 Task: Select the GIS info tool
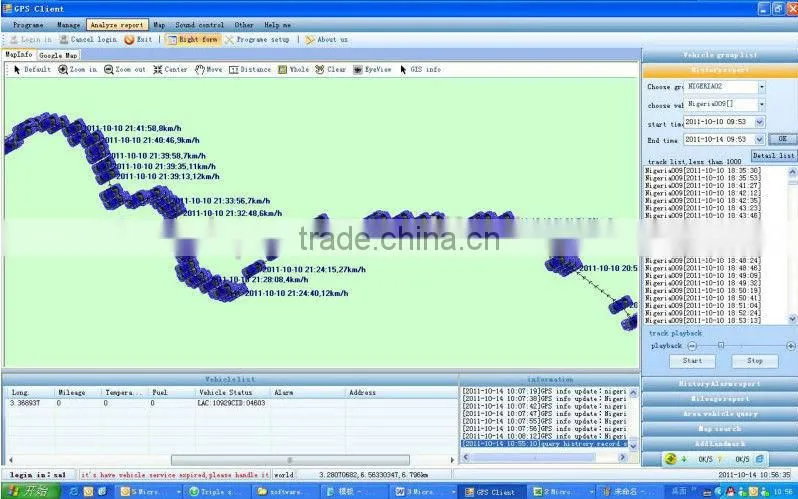(x=420, y=69)
